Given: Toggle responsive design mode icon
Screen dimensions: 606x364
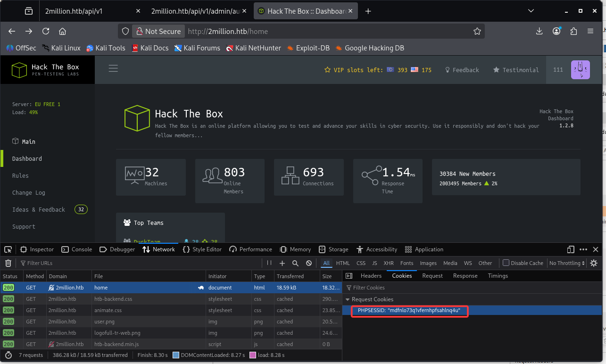Looking at the screenshot, I should pyautogui.click(x=571, y=249).
